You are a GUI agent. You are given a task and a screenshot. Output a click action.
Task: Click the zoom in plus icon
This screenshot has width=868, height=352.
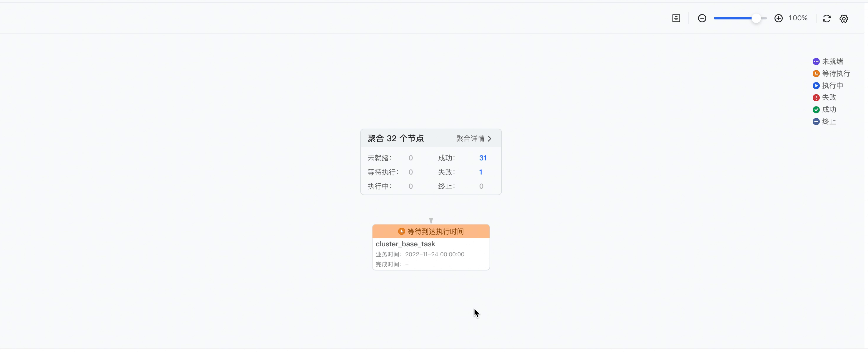coord(778,18)
